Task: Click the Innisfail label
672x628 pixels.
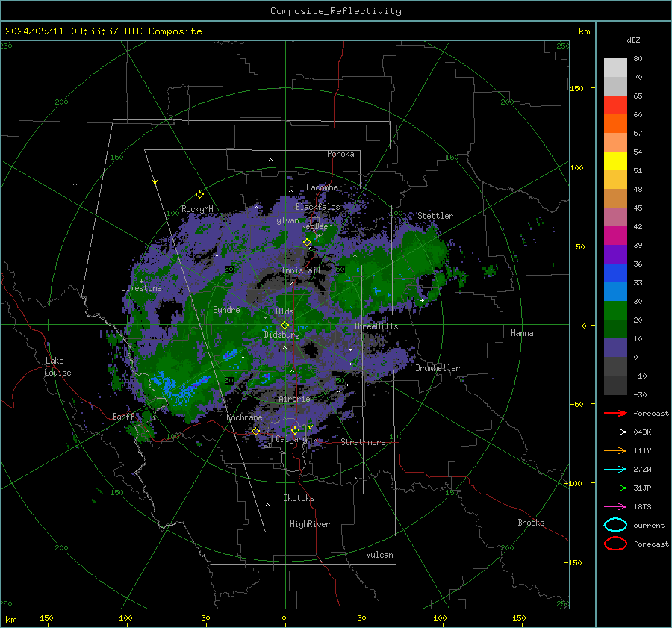Action: pyautogui.click(x=301, y=270)
